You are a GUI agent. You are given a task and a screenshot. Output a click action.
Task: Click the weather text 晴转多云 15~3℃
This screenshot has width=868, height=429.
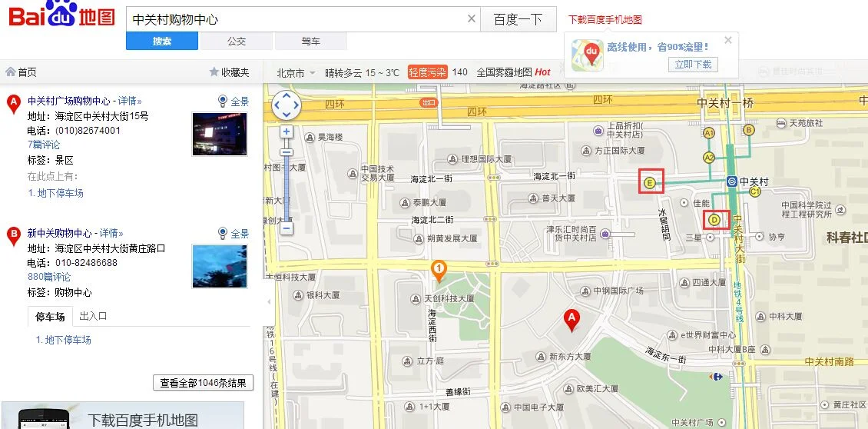pyautogui.click(x=362, y=72)
